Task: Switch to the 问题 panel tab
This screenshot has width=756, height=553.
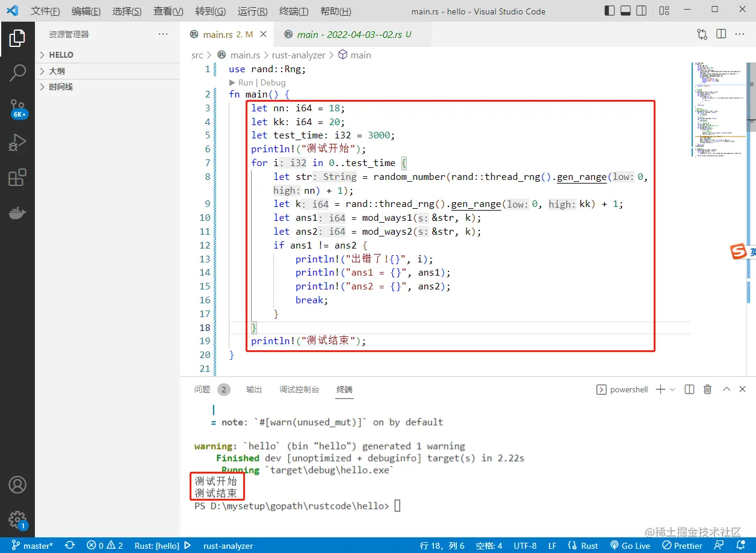Action: 202,389
